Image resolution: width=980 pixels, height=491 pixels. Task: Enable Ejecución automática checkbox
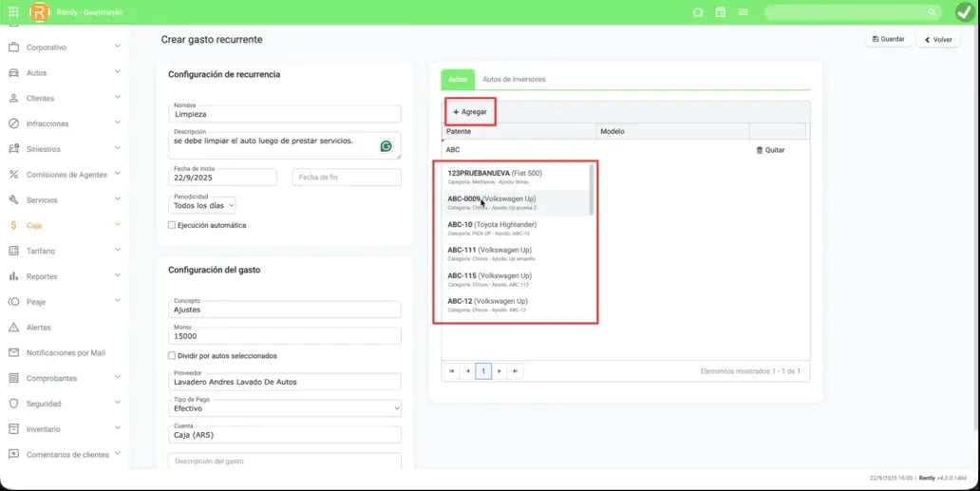pyautogui.click(x=172, y=225)
